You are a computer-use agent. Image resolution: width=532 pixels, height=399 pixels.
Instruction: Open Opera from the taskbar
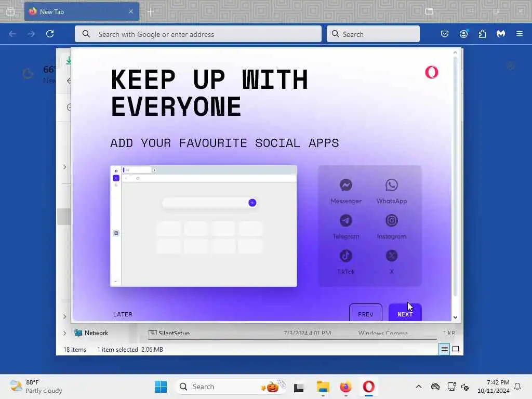pyautogui.click(x=369, y=387)
